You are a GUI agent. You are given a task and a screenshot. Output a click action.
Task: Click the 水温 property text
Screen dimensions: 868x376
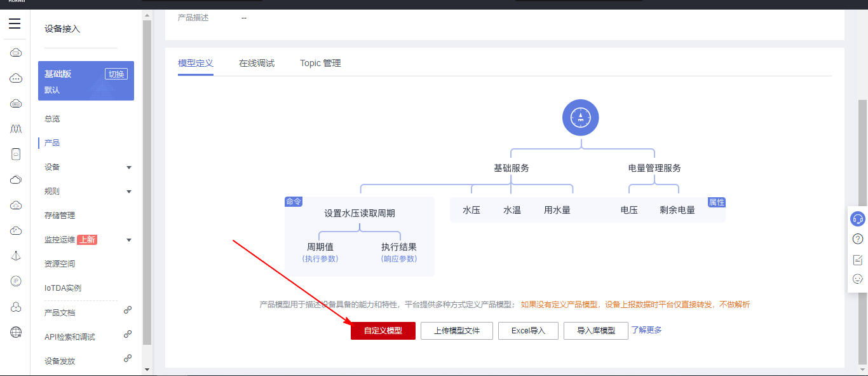point(512,210)
